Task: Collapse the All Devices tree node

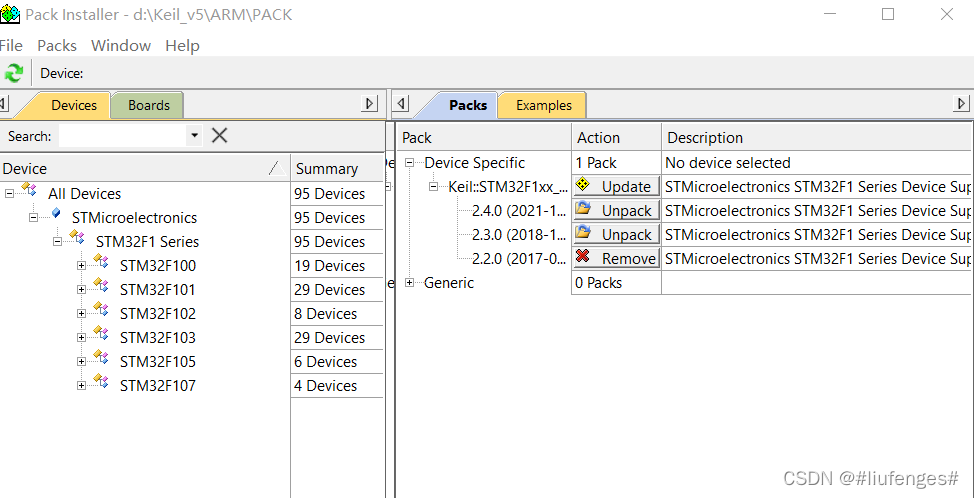Action: (x=9, y=194)
